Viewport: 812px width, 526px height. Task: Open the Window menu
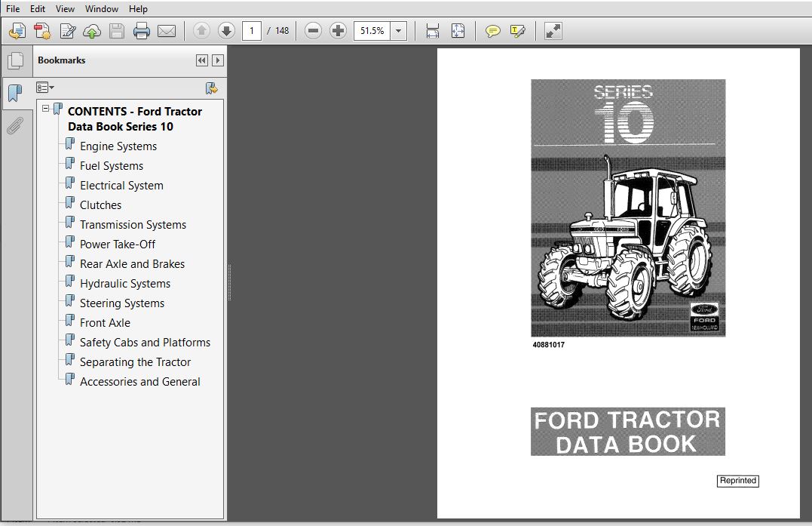pyautogui.click(x=102, y=9)
